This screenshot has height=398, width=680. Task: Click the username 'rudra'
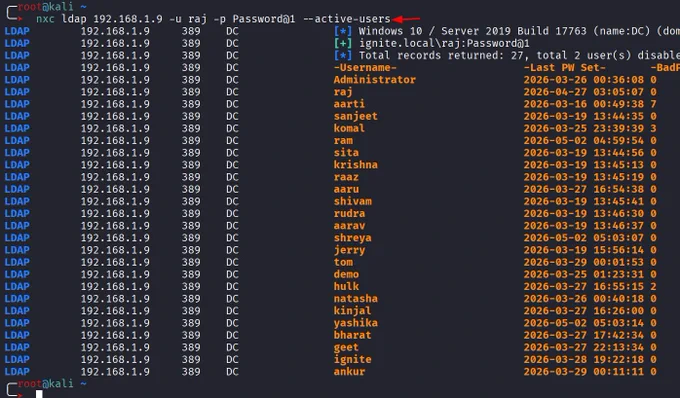click(349, 213)
